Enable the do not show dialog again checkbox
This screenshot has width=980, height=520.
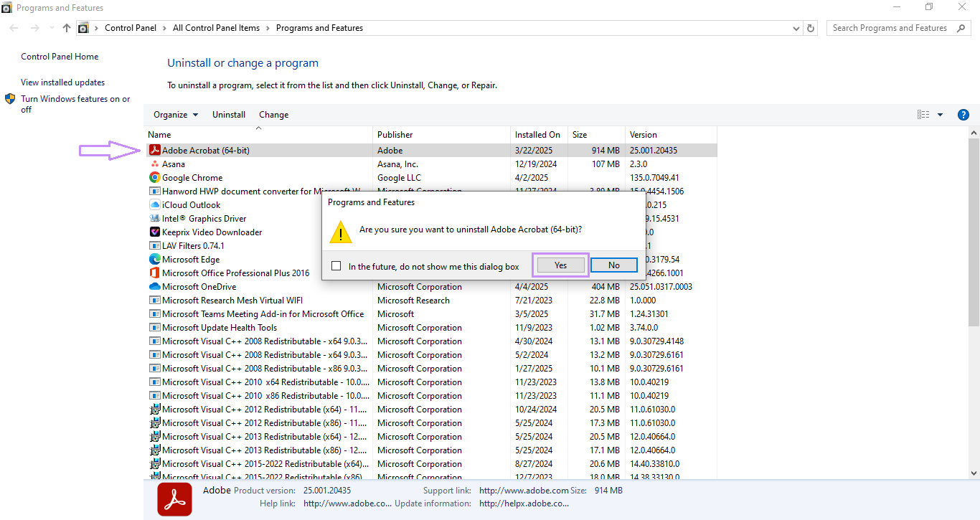click(x=336, y=265)
